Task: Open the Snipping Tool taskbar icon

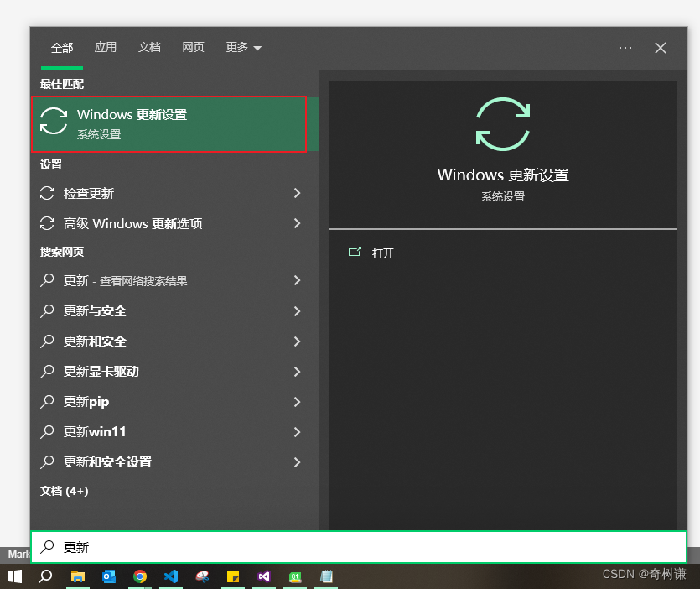Action: (202, 576)
